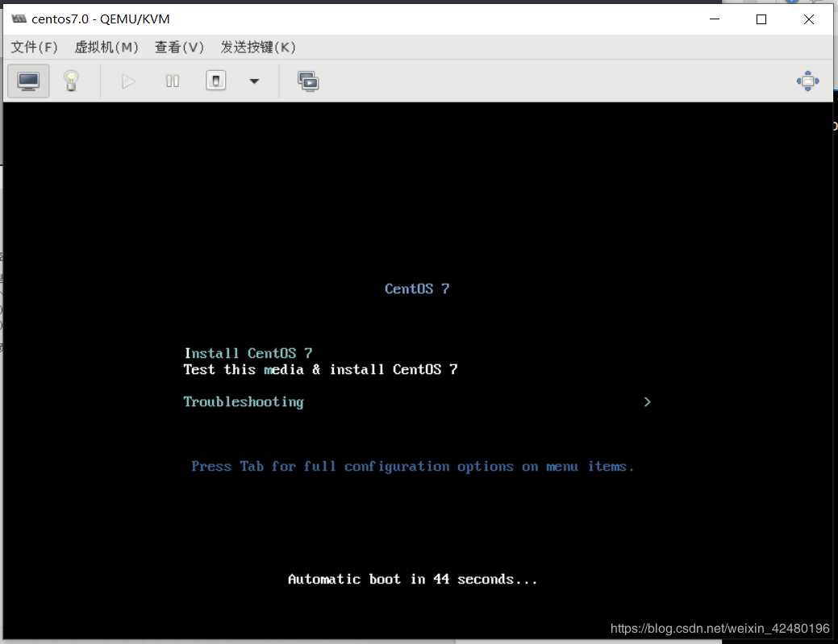Select the Troubleshooting boot entry
Viewport: 838px width, 644px height.
[243, 402]
